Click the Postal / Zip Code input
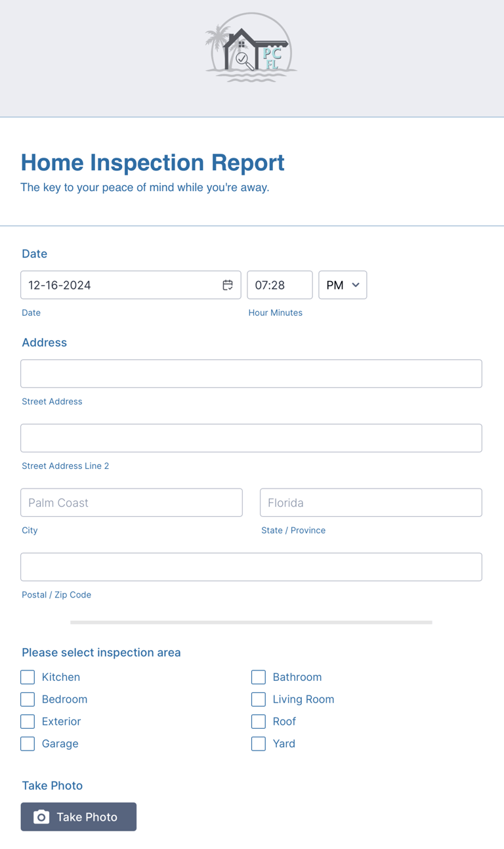 [251, 567]
